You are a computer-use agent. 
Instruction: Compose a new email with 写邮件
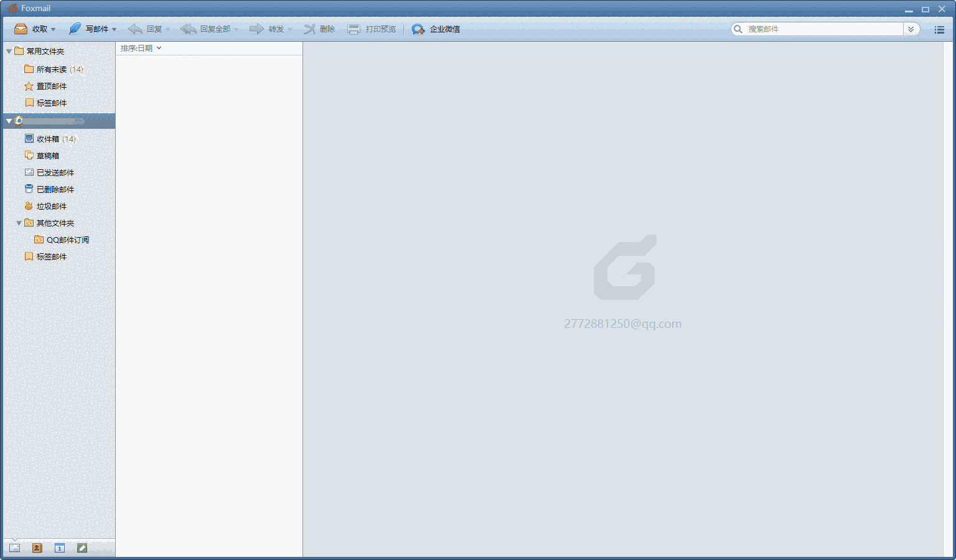click(88, 29)
